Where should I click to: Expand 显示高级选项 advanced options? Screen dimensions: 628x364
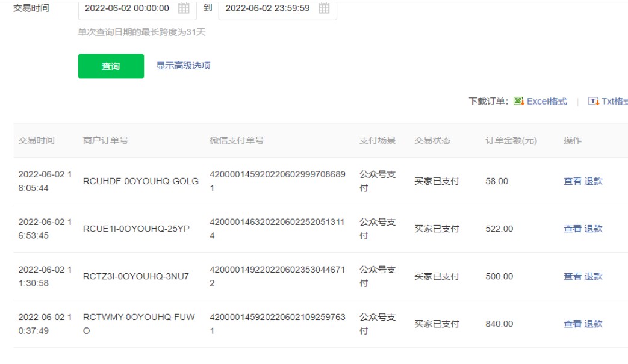coord(183,66)
